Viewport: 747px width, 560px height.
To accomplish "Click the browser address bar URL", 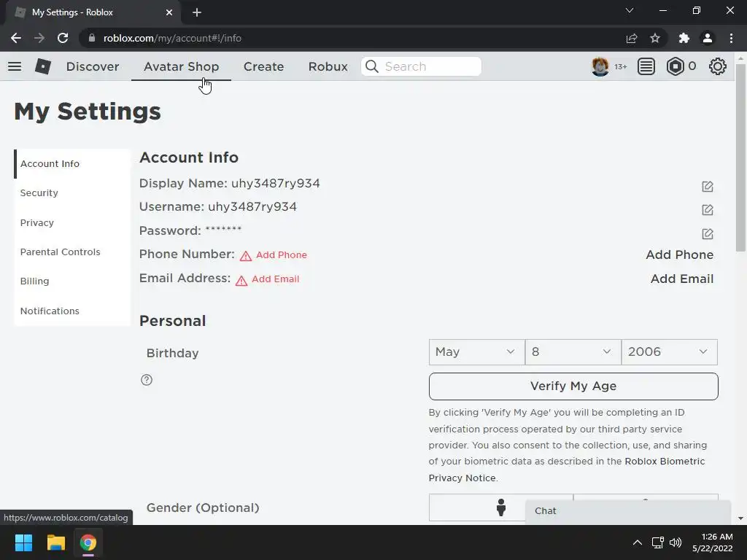I will click(172, 38).
